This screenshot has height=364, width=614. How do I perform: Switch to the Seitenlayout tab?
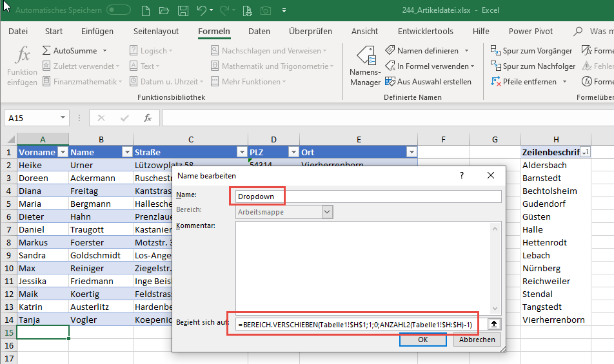pyautogui.click(x=156, y=32)
